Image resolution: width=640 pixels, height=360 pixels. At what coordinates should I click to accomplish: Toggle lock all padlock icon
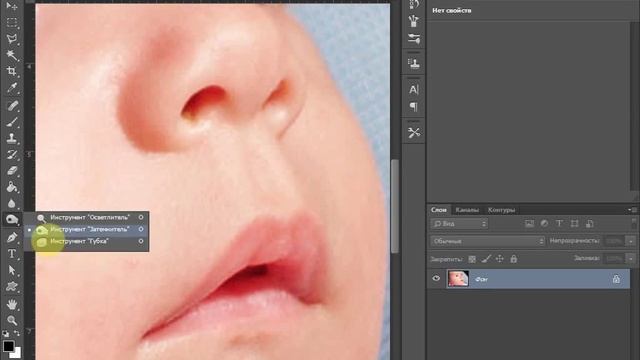pyautogui.click(x=513, y=259)
